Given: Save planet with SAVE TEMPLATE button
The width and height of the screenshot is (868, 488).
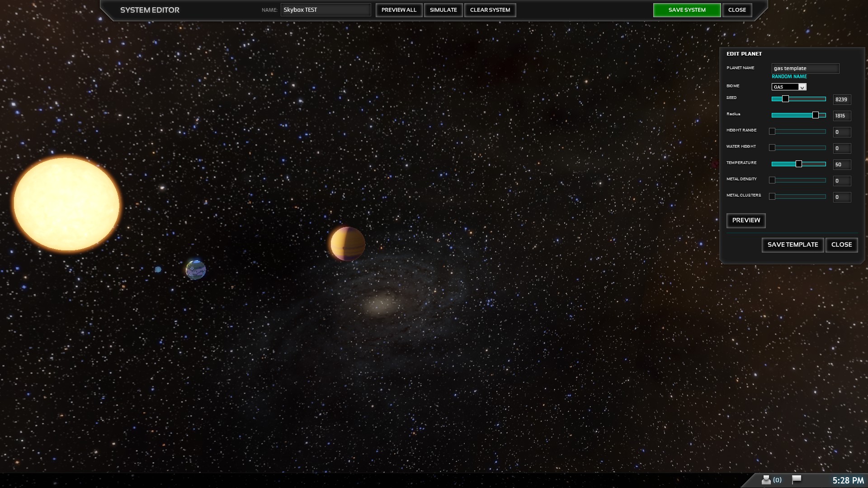Looking at the screenshot, I should coord(793,245).
